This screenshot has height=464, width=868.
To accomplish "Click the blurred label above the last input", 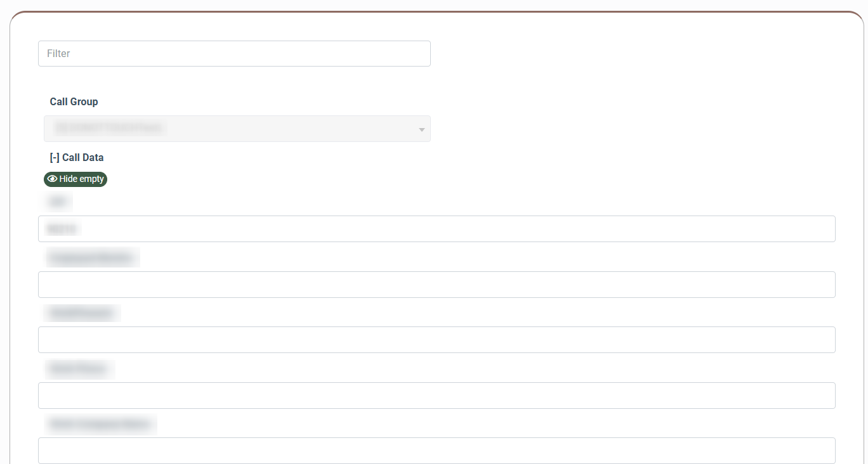I will click(x=100, y=424).
